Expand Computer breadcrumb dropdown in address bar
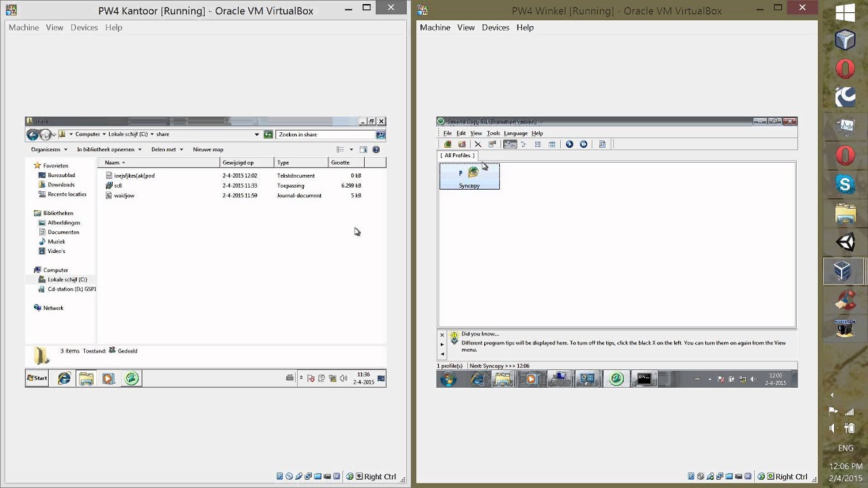Viewport: 868px width, 488px height. coord(104,134)
